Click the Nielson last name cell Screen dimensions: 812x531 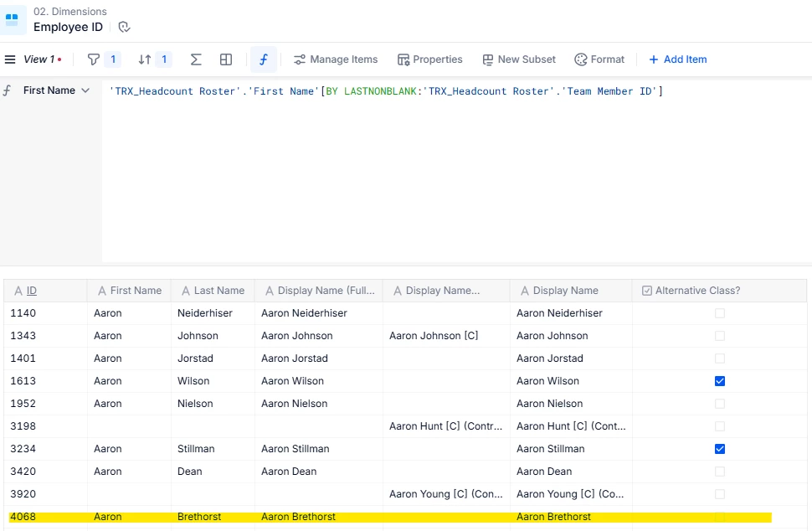(x=213, y=404)
